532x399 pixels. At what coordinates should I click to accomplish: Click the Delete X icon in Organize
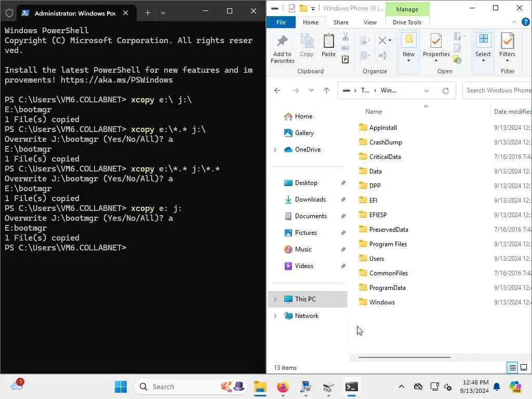382,41
